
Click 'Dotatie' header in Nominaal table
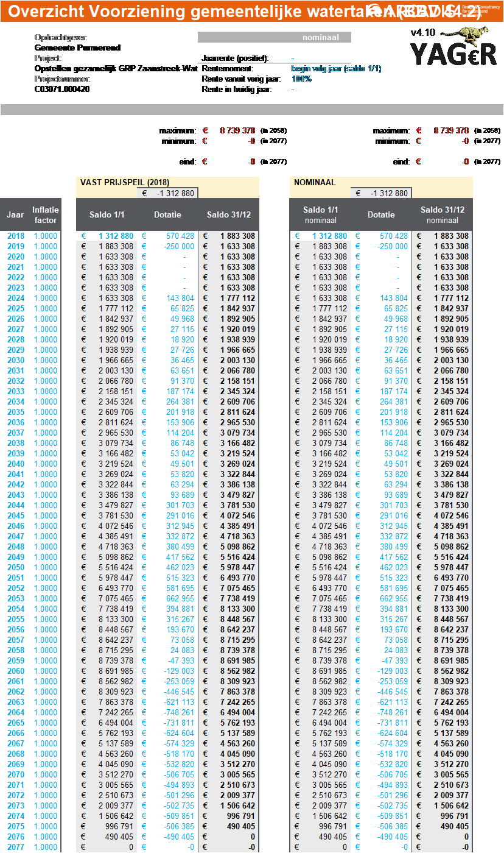(381, 214)
